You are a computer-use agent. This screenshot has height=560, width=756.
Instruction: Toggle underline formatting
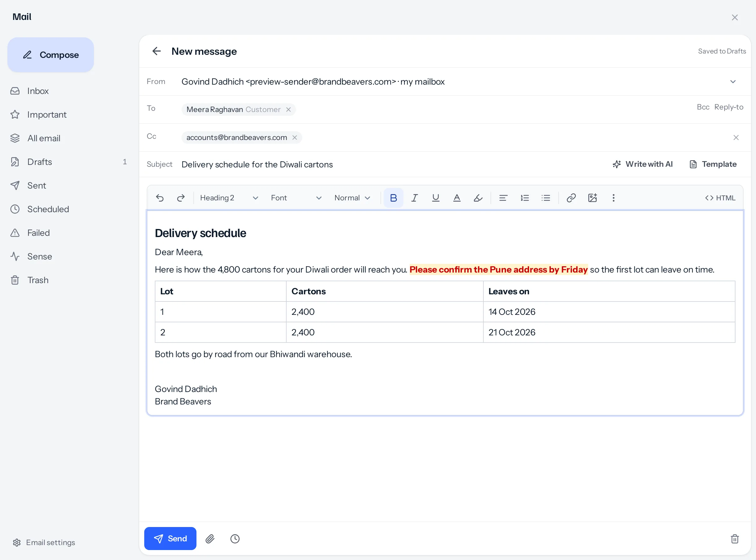(436, 198)
